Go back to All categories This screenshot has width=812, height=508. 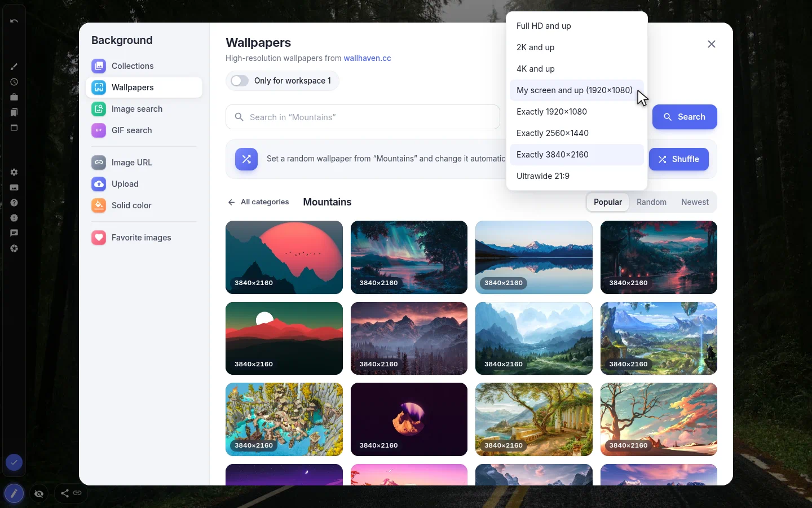pos(258,202)
